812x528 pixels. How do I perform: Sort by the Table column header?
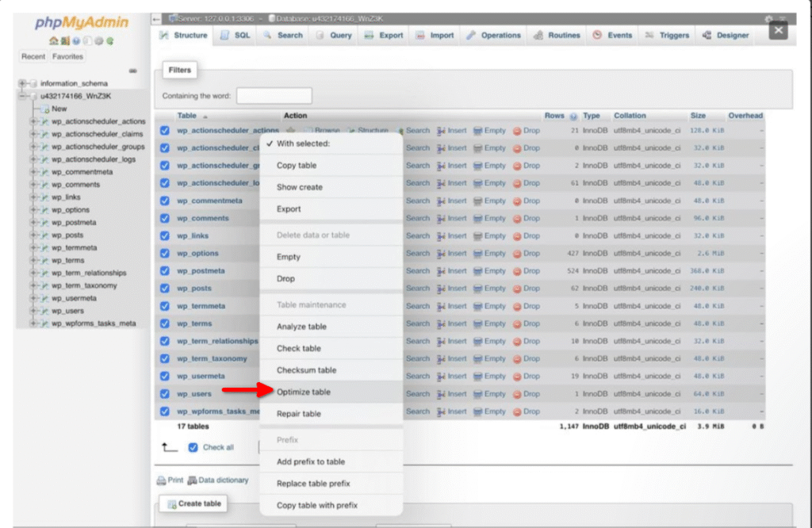(x=187, y=116)
